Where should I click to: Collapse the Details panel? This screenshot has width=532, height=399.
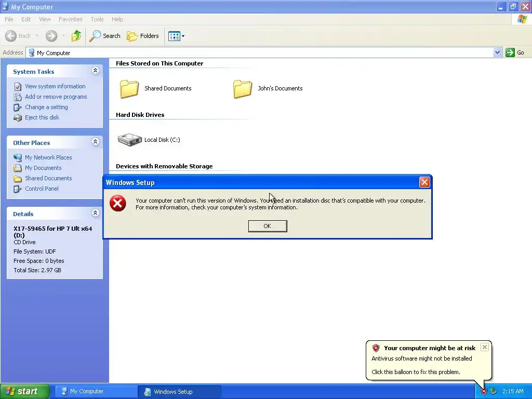tap(96, 212)
